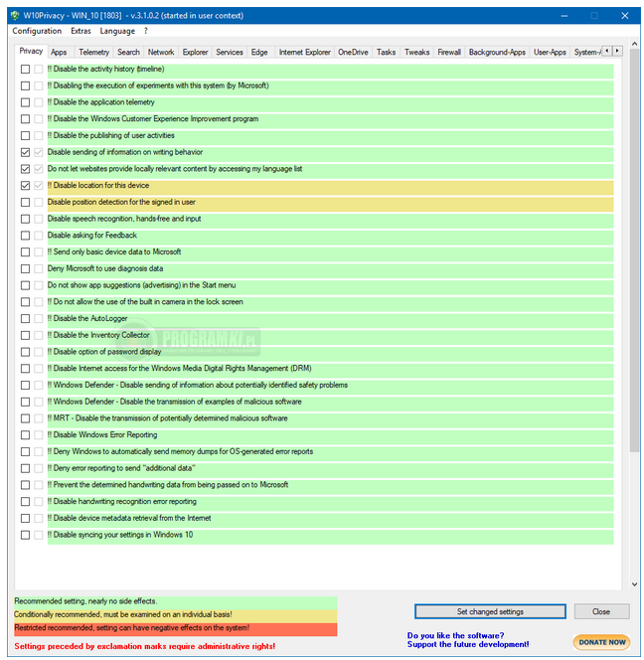Open the Language menu
Viewport: 644px width, 660px height.
pos(117,31)
